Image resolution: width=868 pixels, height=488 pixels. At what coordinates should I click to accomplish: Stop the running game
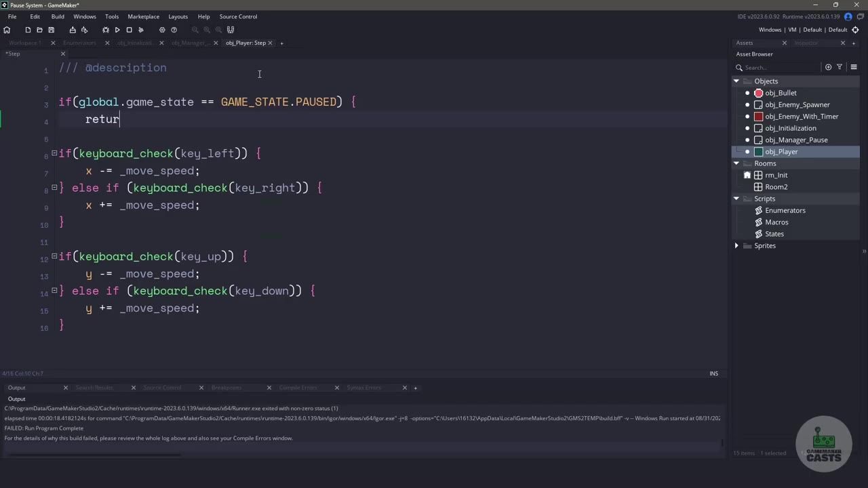[129, 30]
